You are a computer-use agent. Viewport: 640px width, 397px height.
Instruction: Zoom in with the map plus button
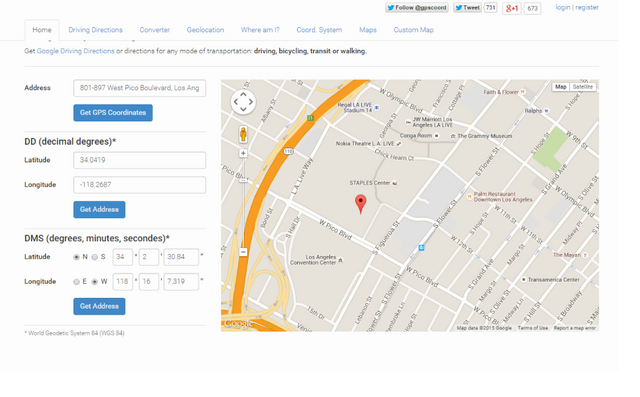pyautogui.click(x=243, y=153)
